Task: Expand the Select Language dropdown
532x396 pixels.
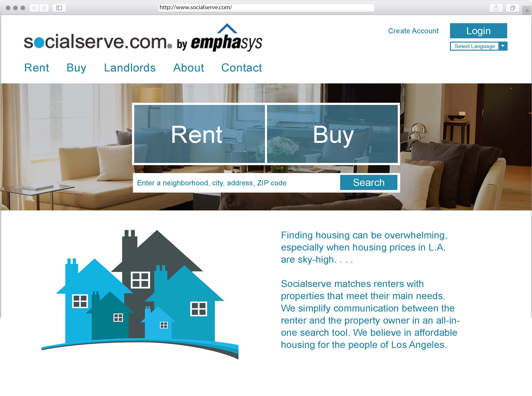Action: coord(503,46)
